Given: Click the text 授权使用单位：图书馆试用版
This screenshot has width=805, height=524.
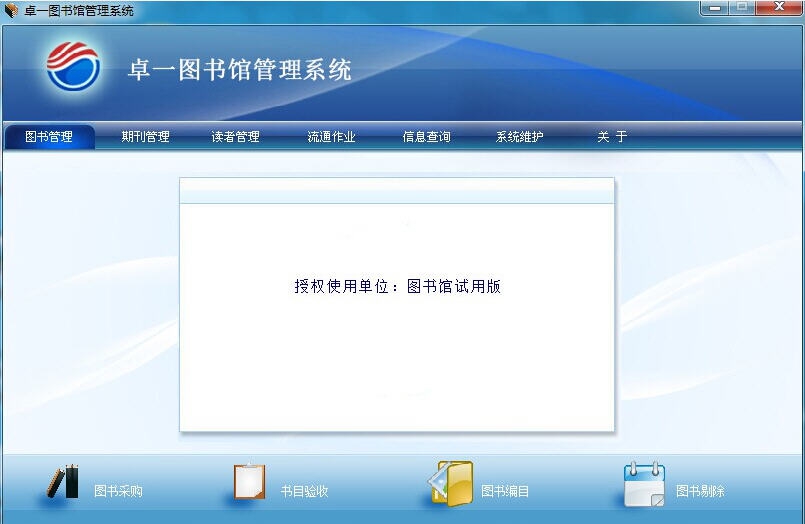Looking at the screenshot, I should click(397, 286).
